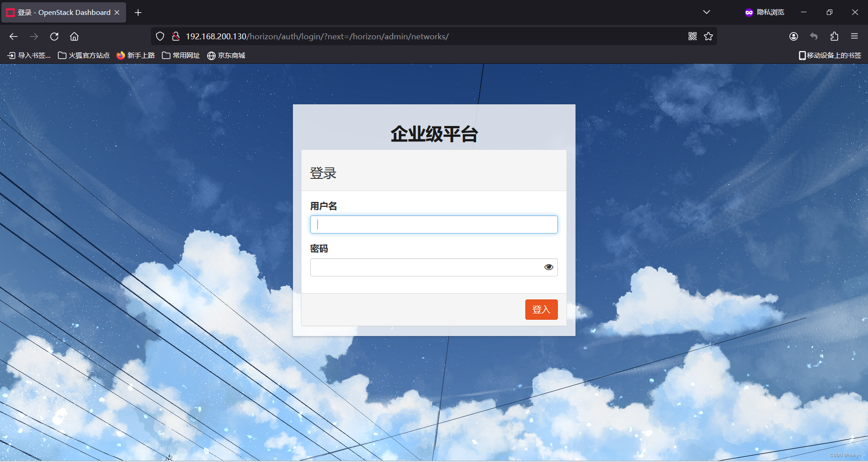Click the reload page icon

click(x=54, y=36)
